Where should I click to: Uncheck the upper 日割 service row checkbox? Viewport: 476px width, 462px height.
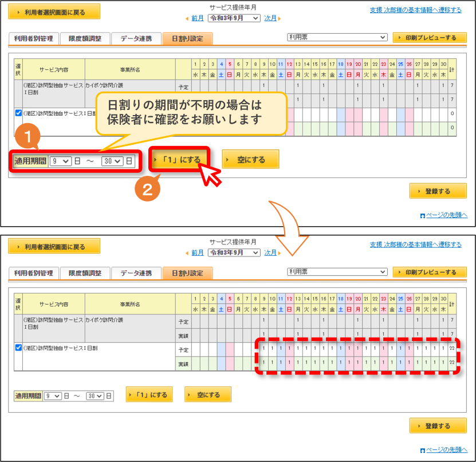[18, 113]
